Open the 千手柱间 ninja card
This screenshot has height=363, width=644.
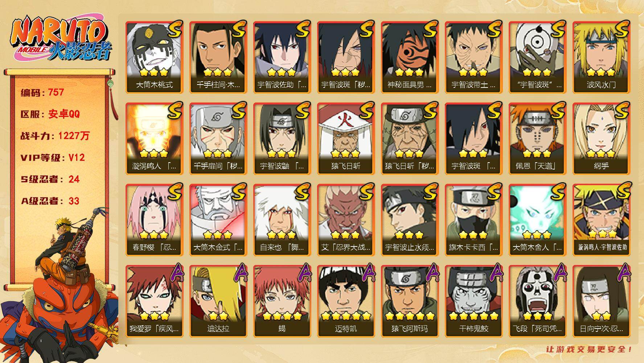pyautogui.click(x=218, y=57)
